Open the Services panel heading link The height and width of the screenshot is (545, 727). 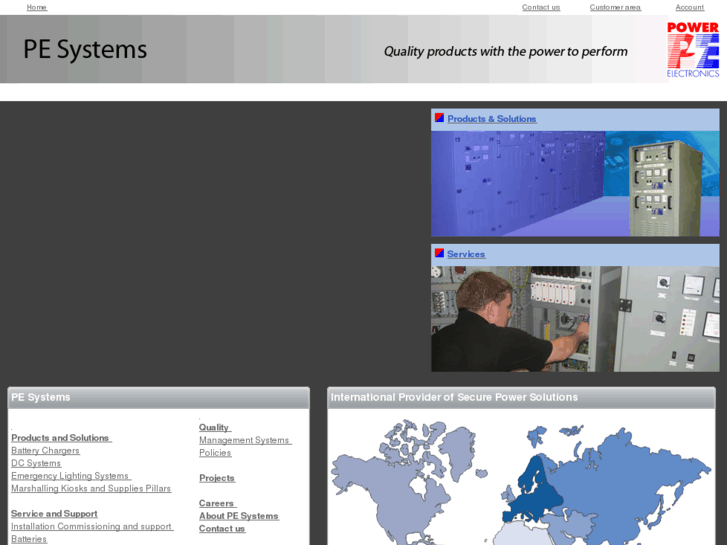466,254
